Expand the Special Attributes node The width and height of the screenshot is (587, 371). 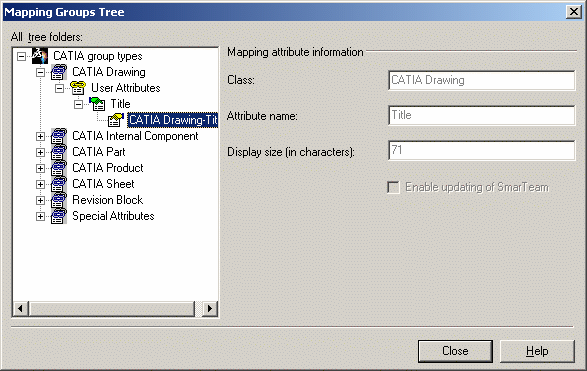tap(40, 217)
